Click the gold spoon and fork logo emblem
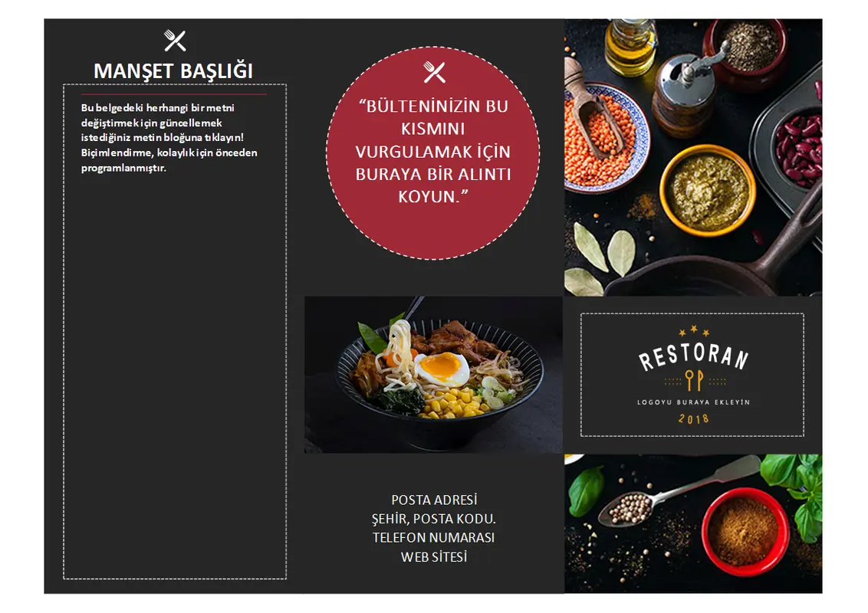 coord(694,381)
